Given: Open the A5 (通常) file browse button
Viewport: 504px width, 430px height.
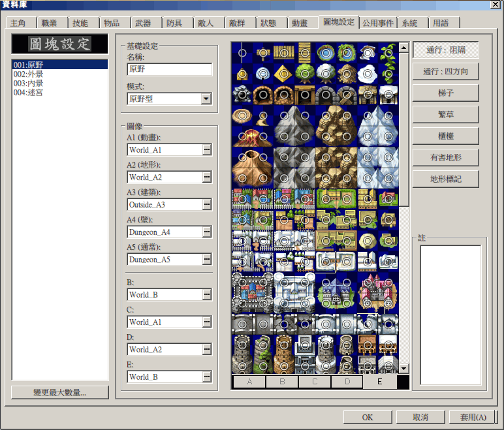Looking at the screenshot, I should click(207, 259).
